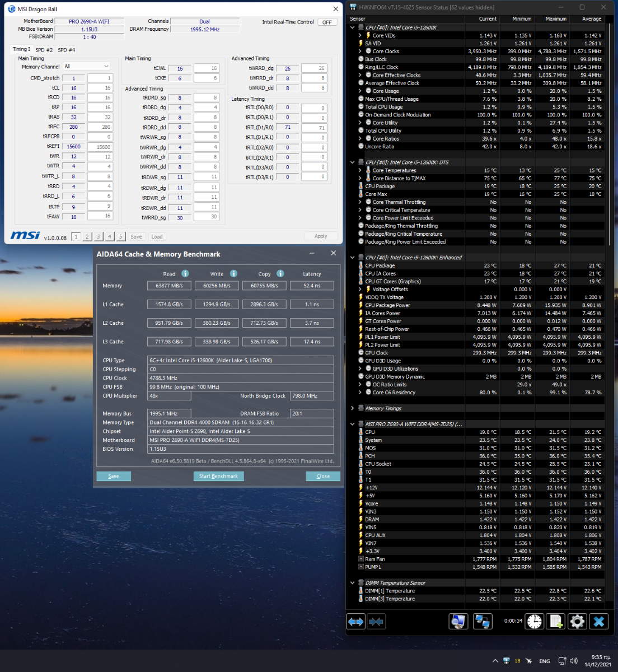This screenshot has height=672, width=618.
Task: Open the HWiNFO monitor with magnifier icon
Action: pos(458,622)
